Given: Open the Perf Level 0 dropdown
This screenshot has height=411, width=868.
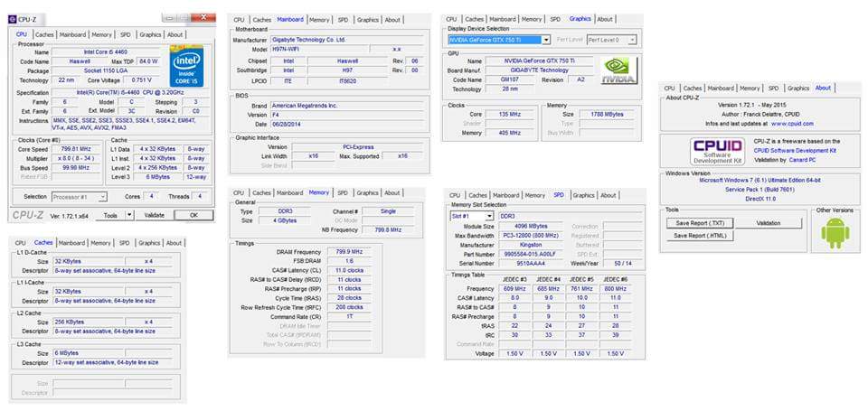Looking at the screenshot, I should tap(611, 40).
